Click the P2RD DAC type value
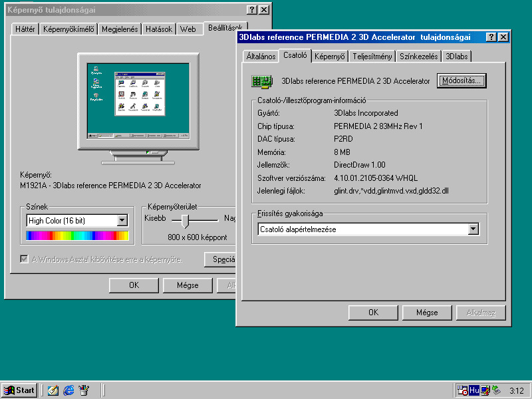 tap(343, 139)
